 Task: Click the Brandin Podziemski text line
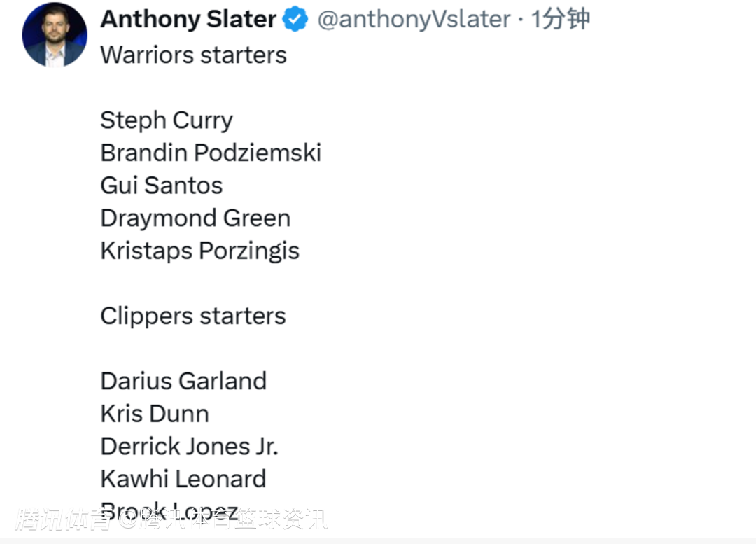click(x=210, y=153)
